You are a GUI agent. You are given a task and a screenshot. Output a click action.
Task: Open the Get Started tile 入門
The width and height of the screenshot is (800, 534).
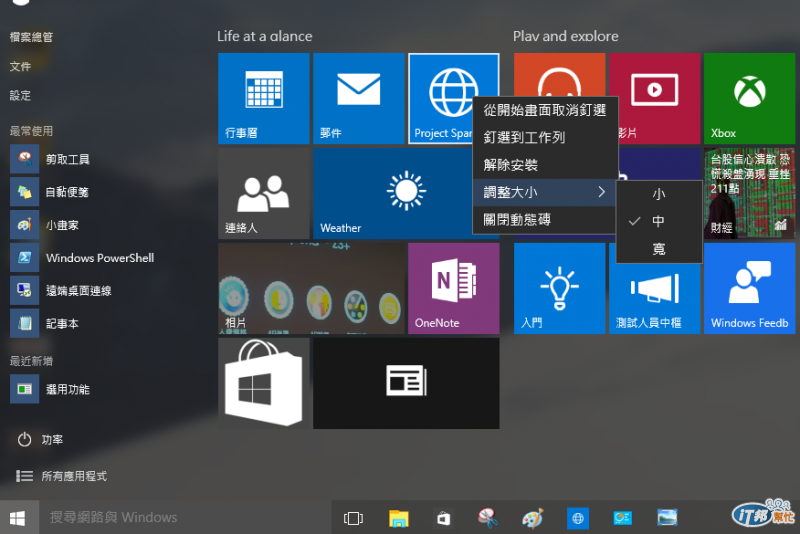[x=559, y=288]
